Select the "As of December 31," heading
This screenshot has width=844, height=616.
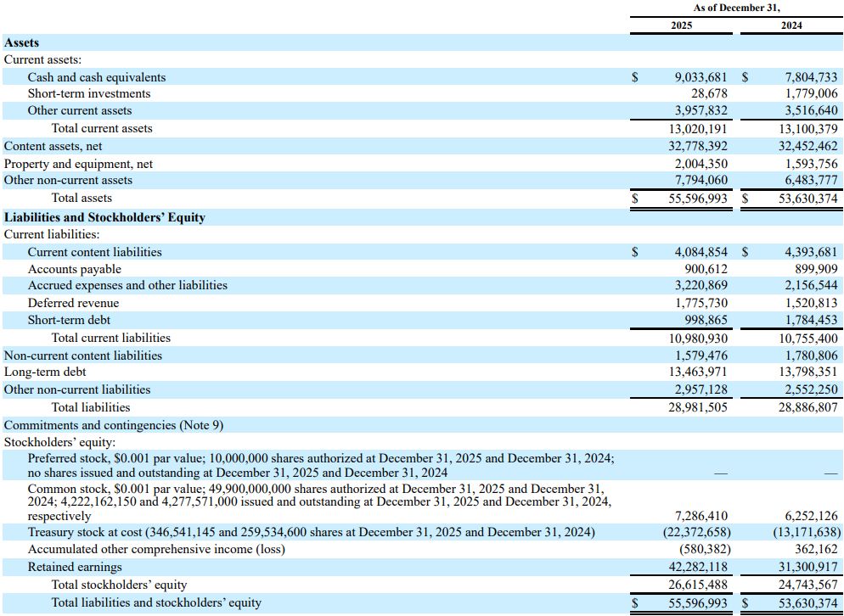click(736, 8)
